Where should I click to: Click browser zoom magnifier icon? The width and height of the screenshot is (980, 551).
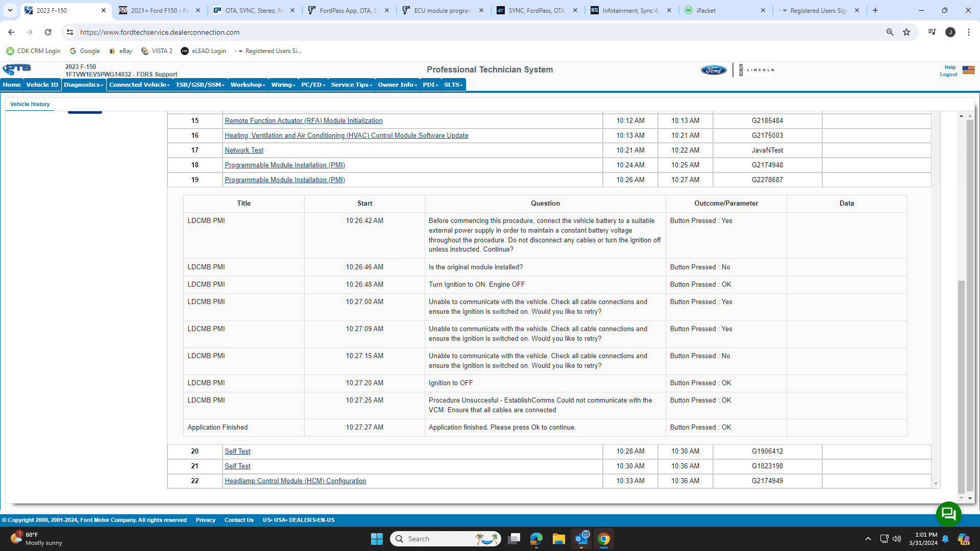tap(890, 32)
